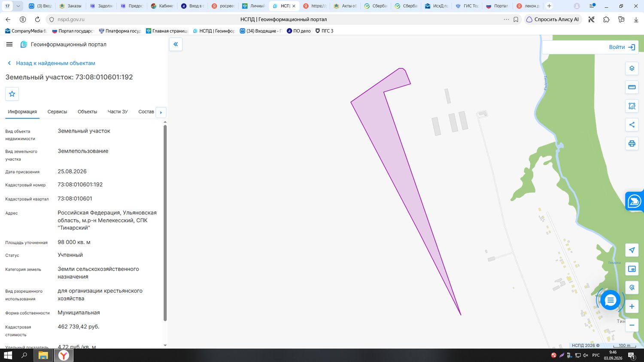This screenshot has height=362, width=644.
Task: Open browser extensions puzzle icon
Action: [606, 19]
